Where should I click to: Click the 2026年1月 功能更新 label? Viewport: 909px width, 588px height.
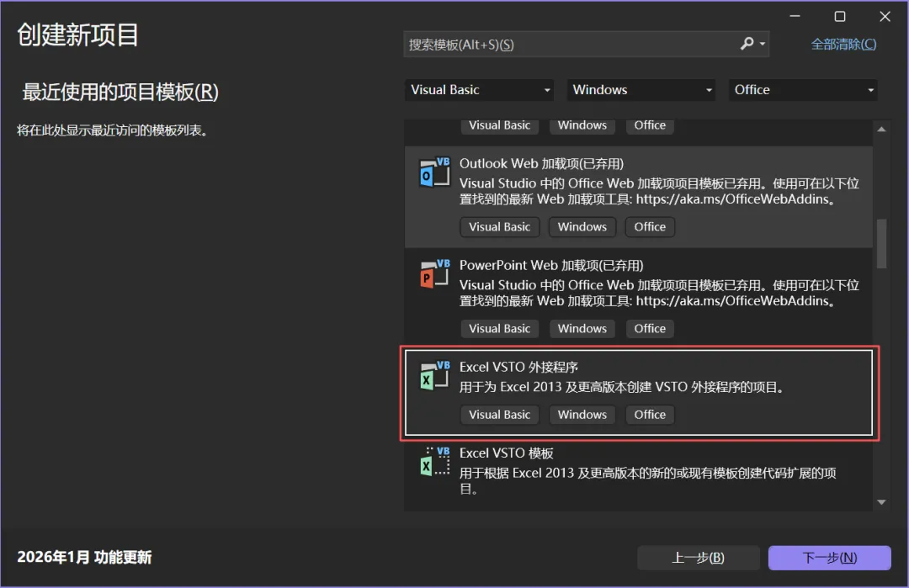click(85, 558)
